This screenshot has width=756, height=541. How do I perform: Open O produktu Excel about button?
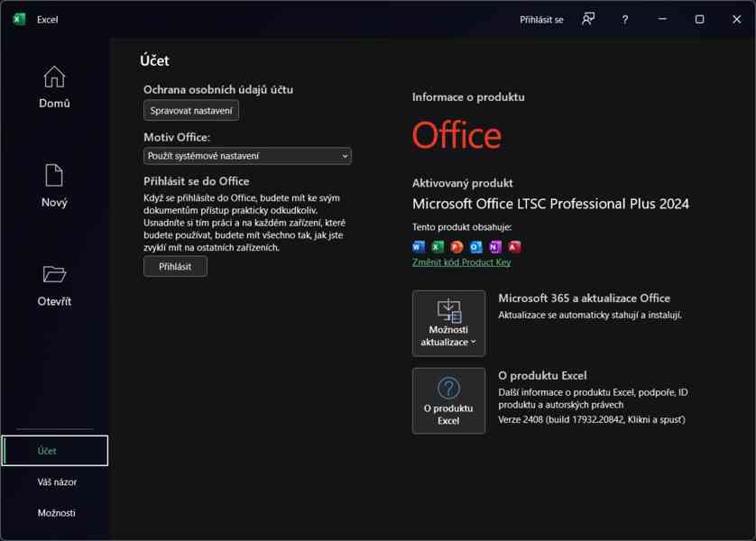tap(448, 401)
